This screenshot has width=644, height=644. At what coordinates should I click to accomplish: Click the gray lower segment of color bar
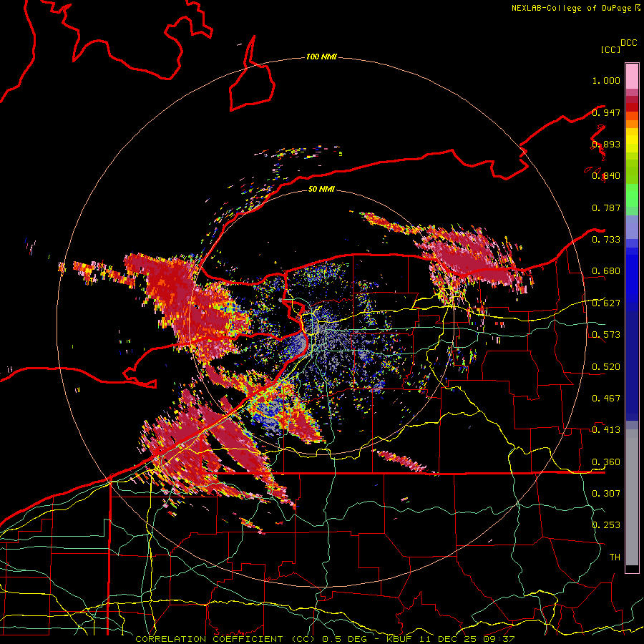tap(632, 497)
